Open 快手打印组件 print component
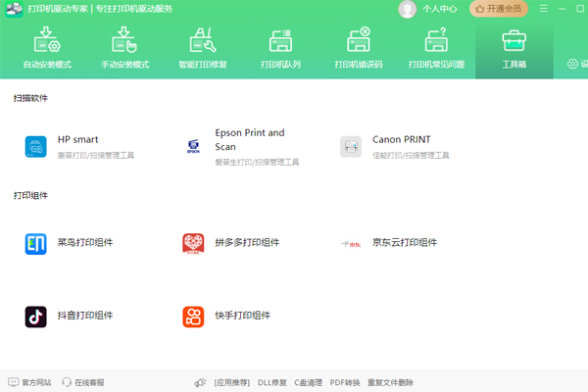Viewport: 588px width, 392px height. (x=193, y=317)
